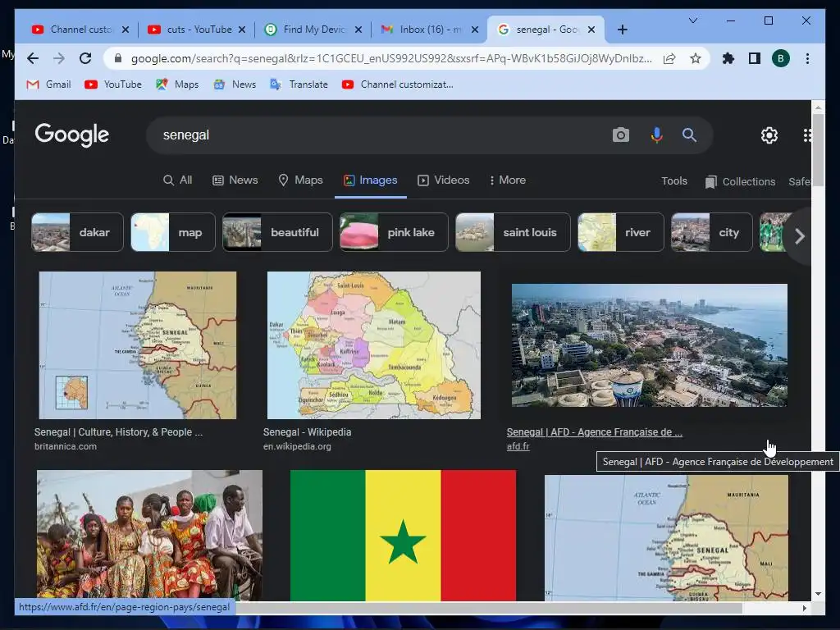Open the Translate bookmark
Image resolution: width=840 pixels, height=630 pixels.
point(299,84)
